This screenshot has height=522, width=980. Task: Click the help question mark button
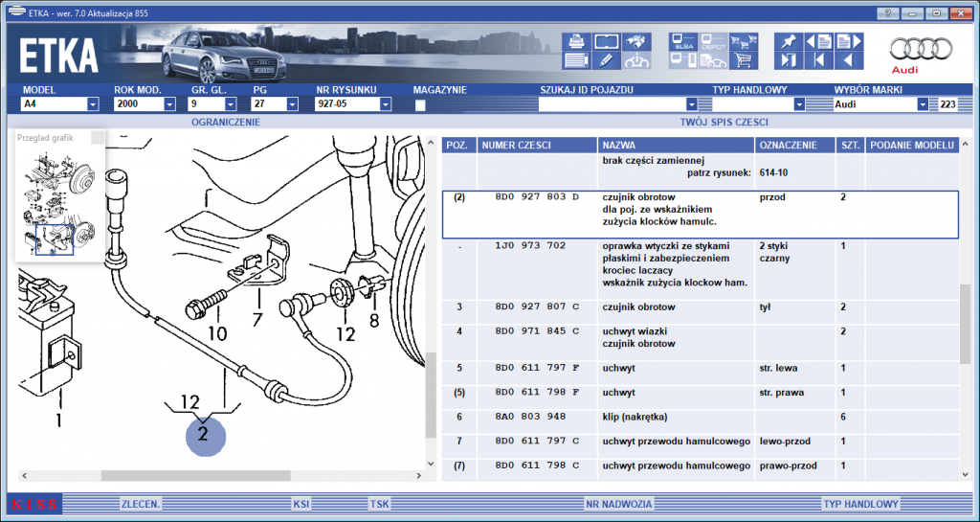point(887,12)
